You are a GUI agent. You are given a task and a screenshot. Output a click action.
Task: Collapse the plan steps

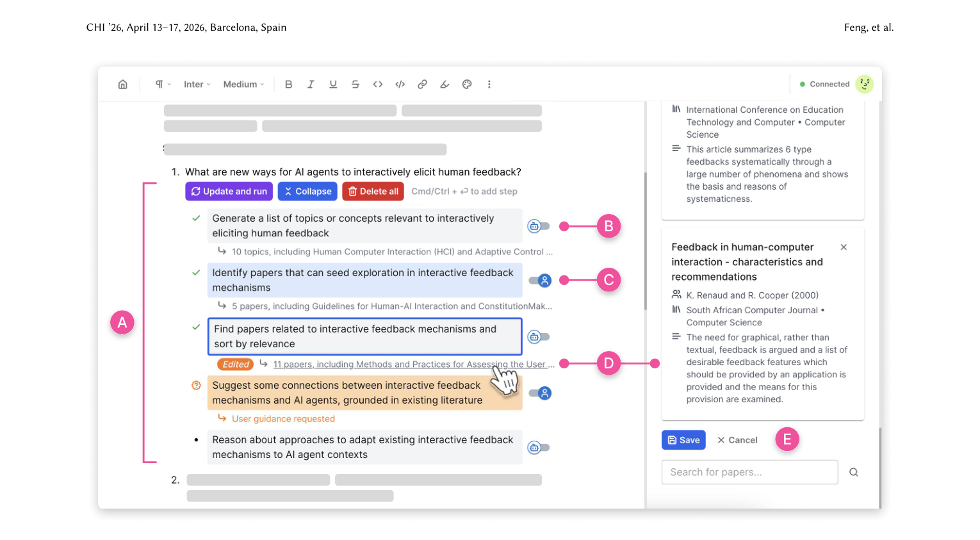[x=308, y=192]
